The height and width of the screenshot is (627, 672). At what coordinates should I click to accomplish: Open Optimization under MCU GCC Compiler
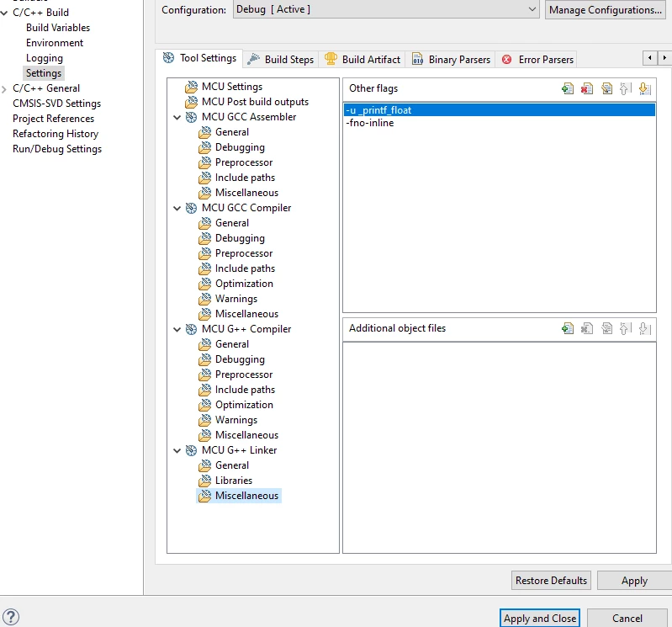point(244,284)
